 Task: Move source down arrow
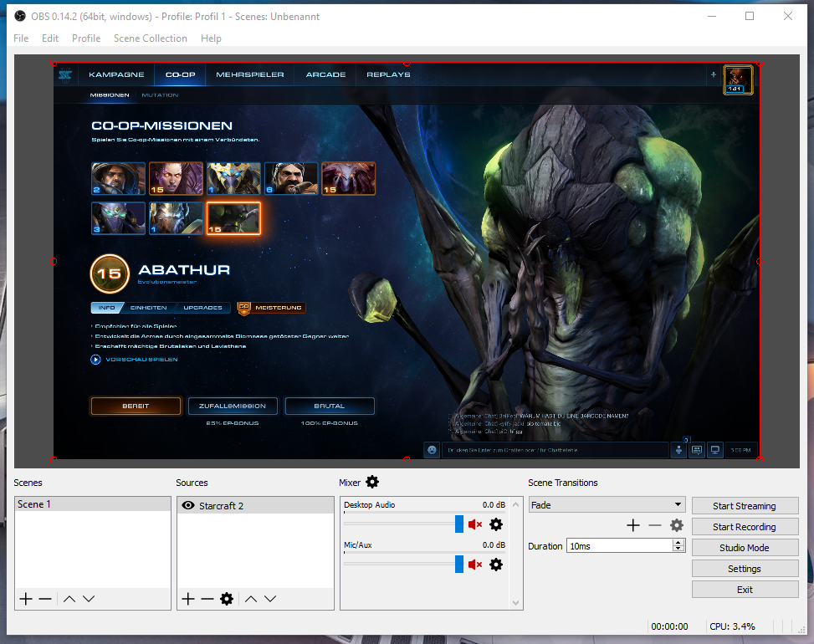click(270, 599)
